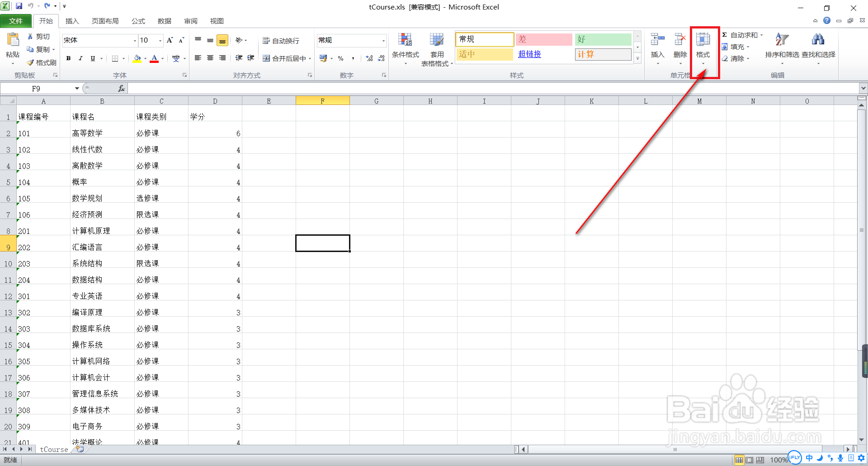Center text horizontally
The width and height of the screenshot is (868, 466).
[210, 58]
